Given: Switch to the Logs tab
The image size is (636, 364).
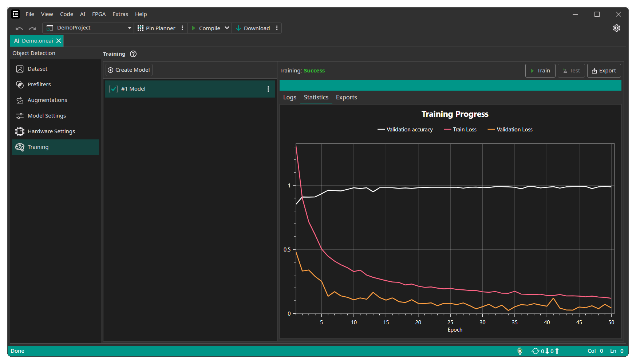Looking at the screenshot, I should [x=290, y=98].
